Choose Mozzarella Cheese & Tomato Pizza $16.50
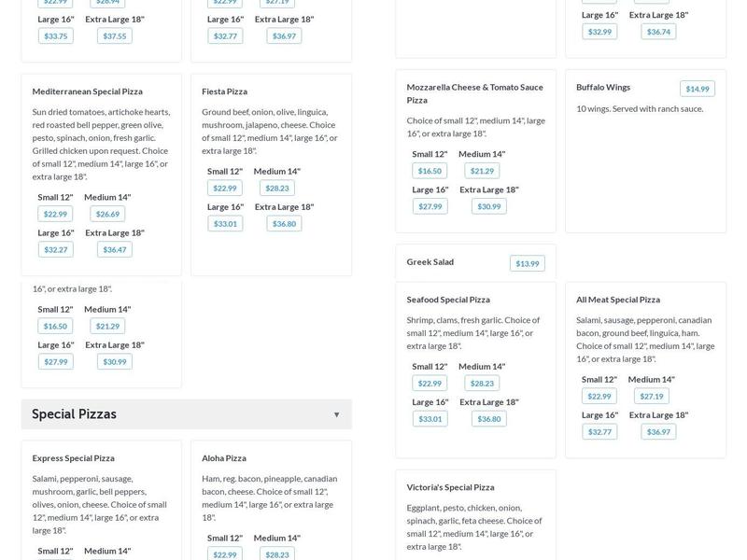This screenshot has height=560, width=747. tap(430, 171)
